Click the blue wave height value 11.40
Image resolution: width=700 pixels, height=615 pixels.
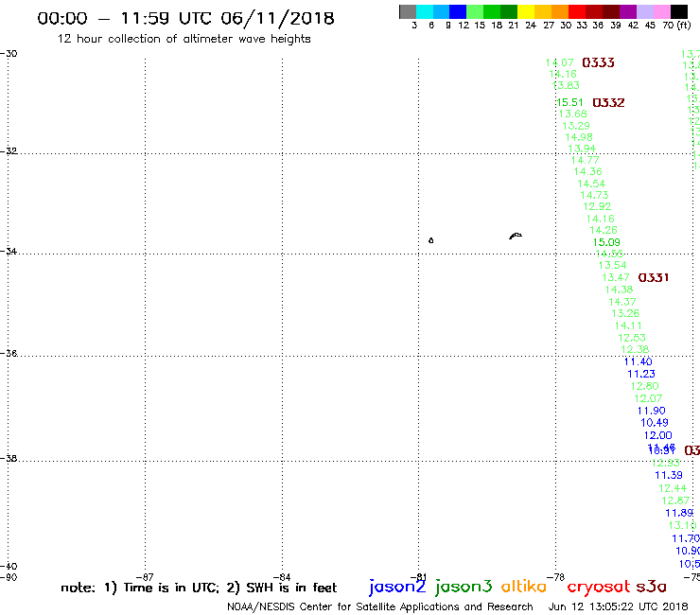638,361
